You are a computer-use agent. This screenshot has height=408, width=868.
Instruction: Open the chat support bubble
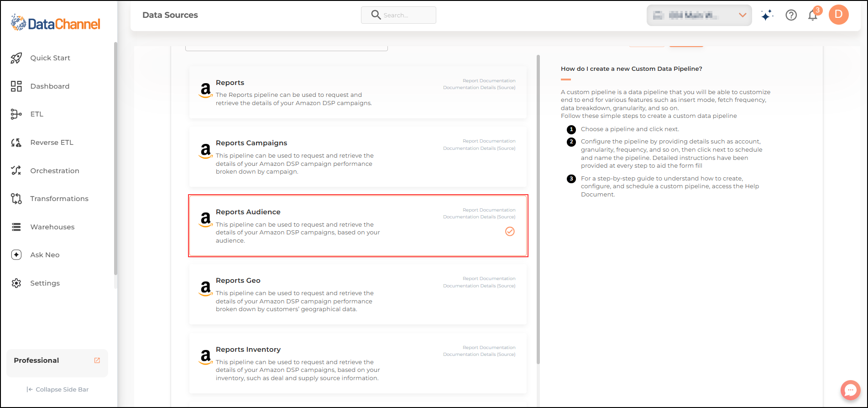click(851, 390)
